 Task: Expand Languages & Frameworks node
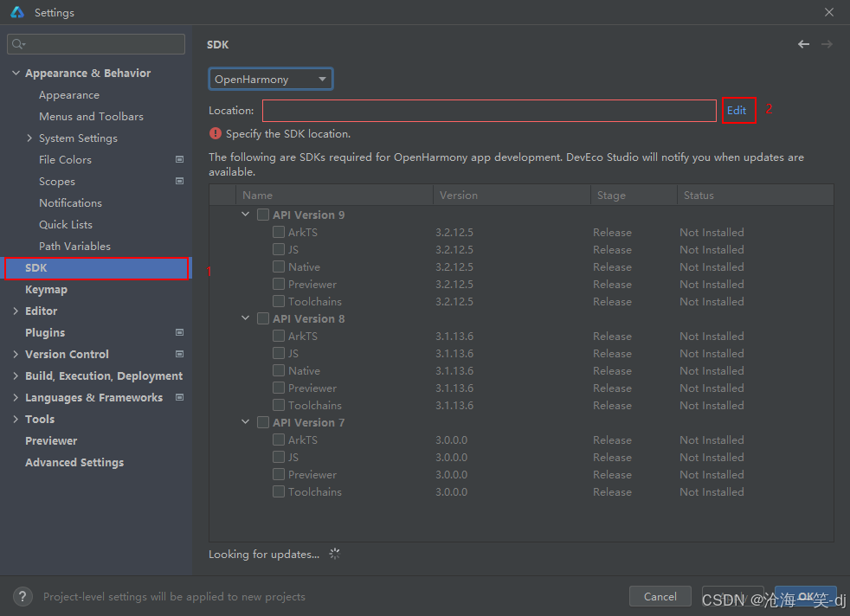tap(16, 397)
